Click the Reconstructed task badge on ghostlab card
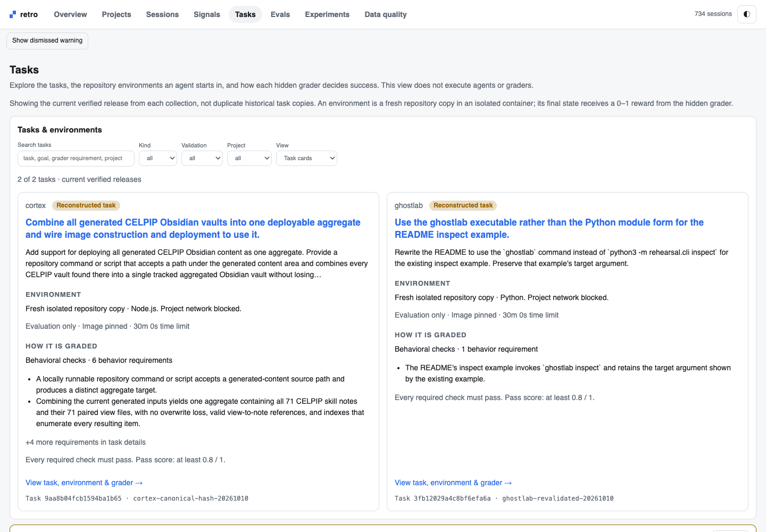The width and height of the screenshot is (766, 532). coord(463,205)
